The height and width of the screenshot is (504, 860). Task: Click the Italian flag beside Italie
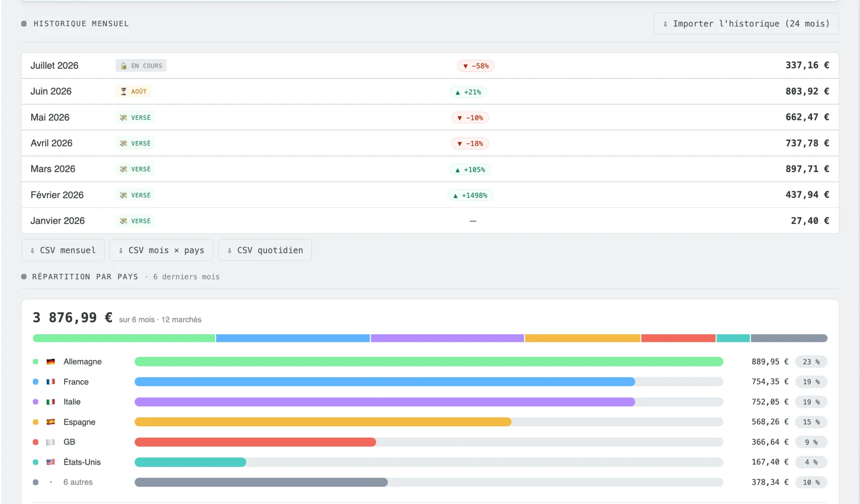[51, 402]
